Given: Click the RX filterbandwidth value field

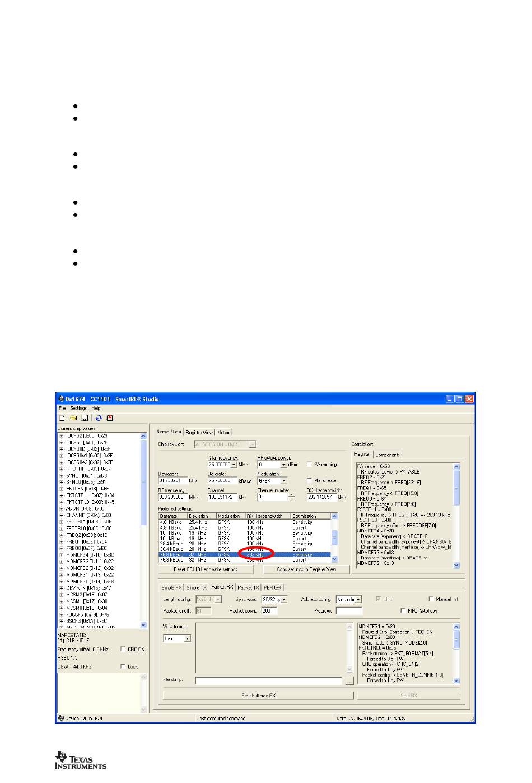Looking at the screenshot, I should pyautogui.click(x=321, y=497).
